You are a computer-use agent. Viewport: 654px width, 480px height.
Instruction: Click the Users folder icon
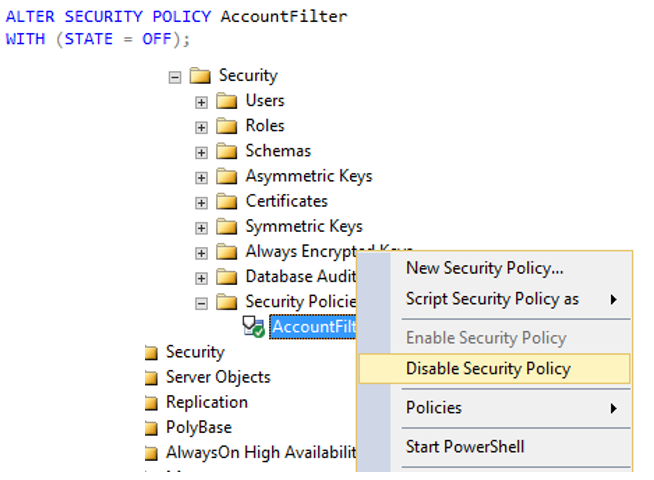pos(227,101)
